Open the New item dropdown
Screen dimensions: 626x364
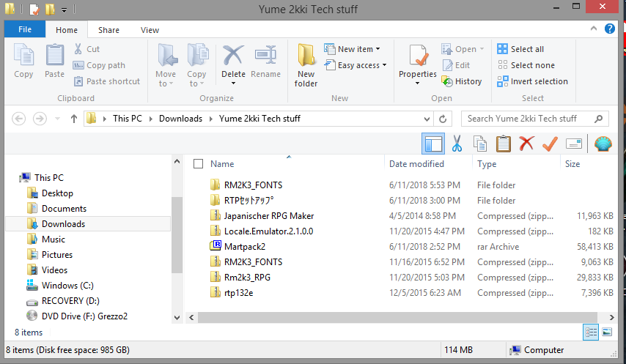tap(358, 49)
